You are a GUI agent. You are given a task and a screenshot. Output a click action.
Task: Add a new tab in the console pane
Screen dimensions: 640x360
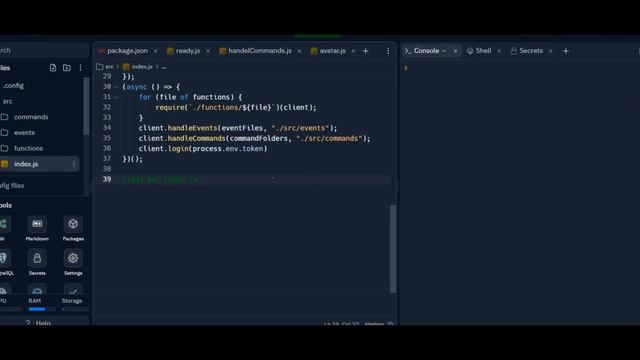(x=566, y=51)
